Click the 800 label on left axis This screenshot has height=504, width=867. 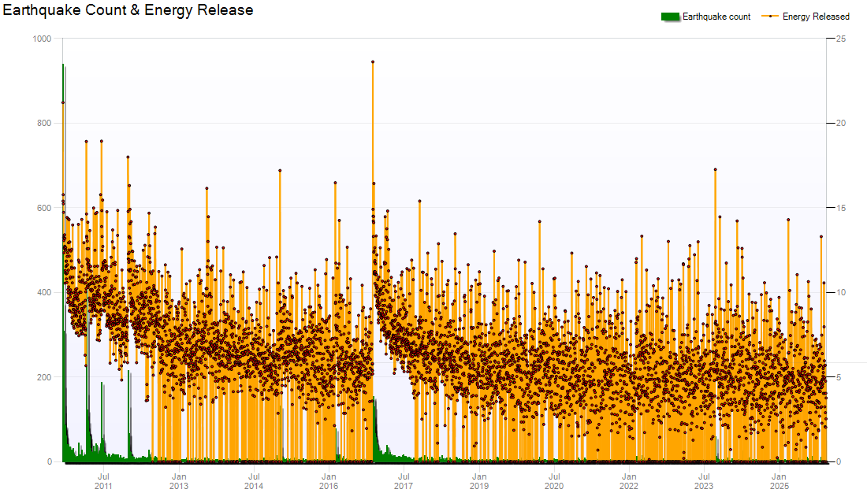(44, 124)
